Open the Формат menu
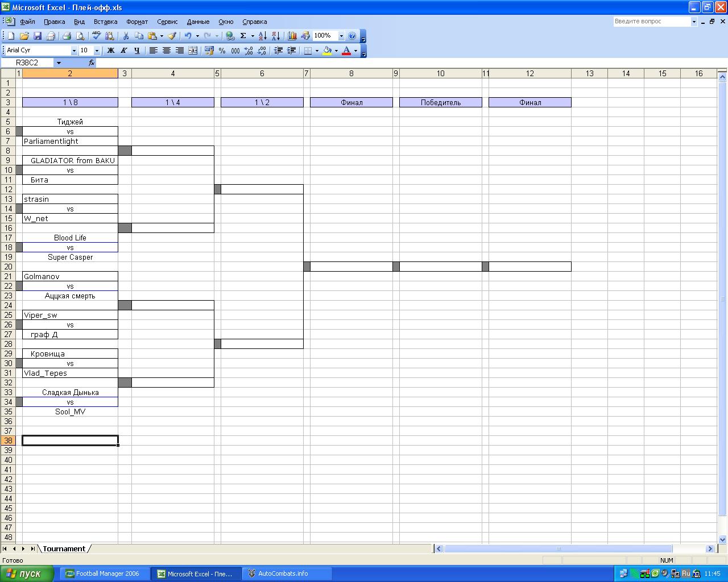 (x=137, y=22)
